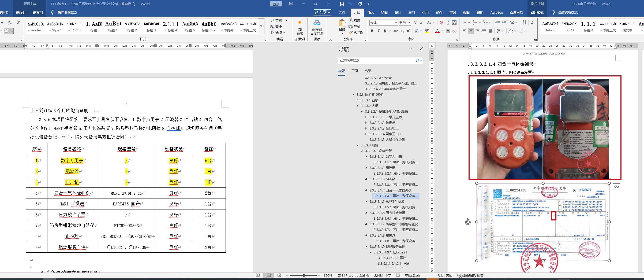Viewport: 644px width, 280px height.
Task: Click the 共享 share button
Action: point(323,12)
